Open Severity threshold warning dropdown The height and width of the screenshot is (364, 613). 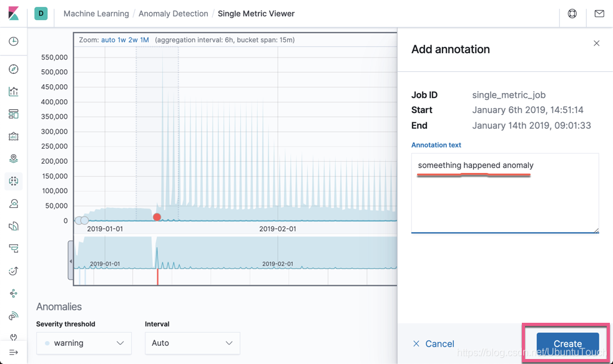[x=84, y=343]
